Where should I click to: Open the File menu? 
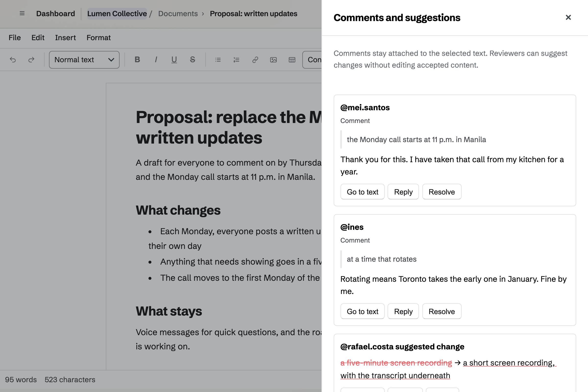click(x=15, y=38)
